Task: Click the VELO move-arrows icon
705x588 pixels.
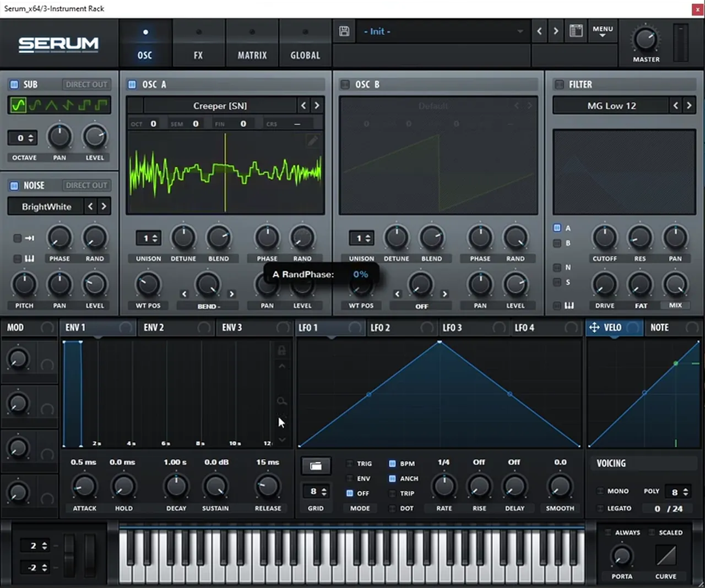Action: pos(594,328)
